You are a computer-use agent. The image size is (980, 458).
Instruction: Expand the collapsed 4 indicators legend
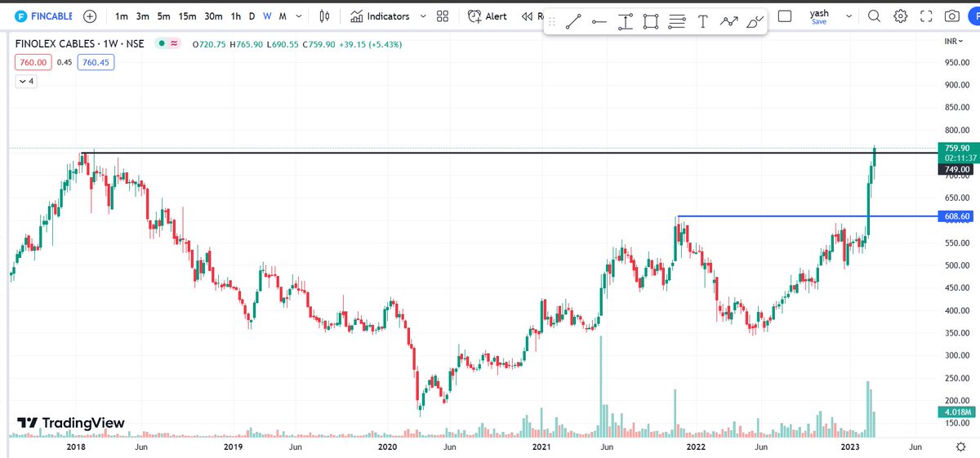pos(26,81)
